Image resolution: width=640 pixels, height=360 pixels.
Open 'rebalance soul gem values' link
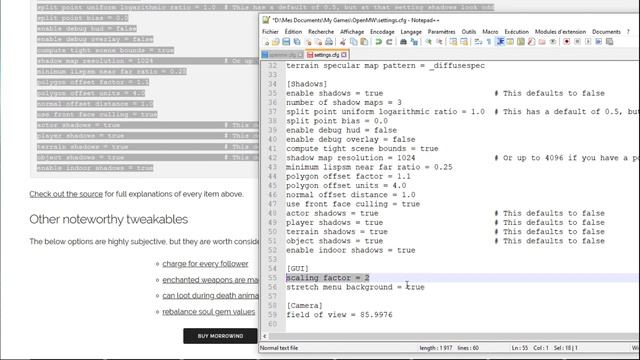(209, 311)
